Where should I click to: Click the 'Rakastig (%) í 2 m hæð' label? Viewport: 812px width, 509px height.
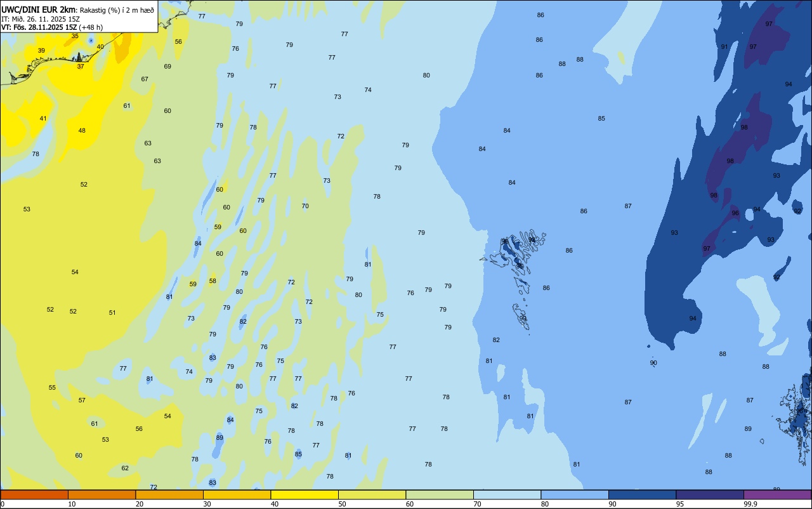pyautogui.click(x=116, y=10)
